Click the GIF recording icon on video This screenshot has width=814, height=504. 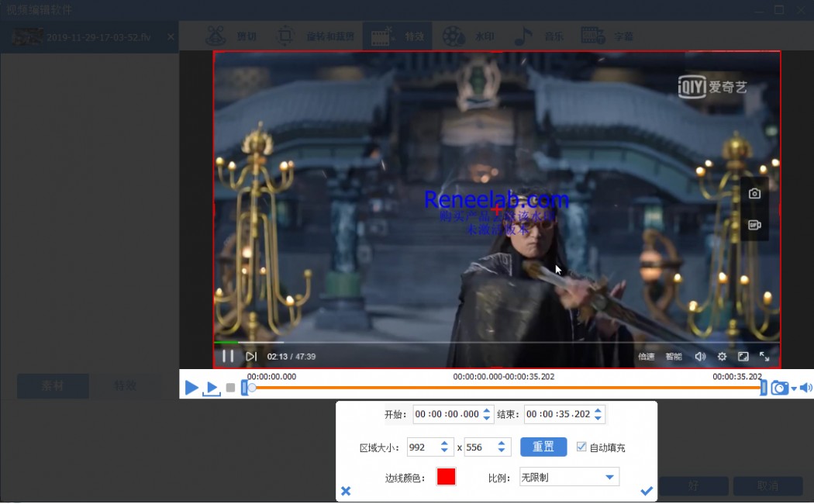click(754, 225)
